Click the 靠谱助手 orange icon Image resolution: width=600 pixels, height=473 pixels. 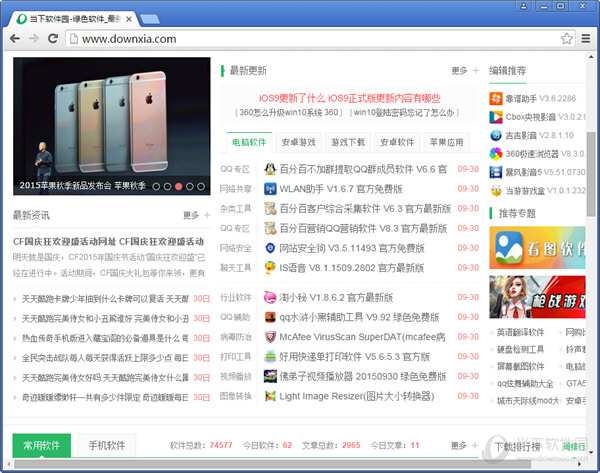click(x=496, y=98)
